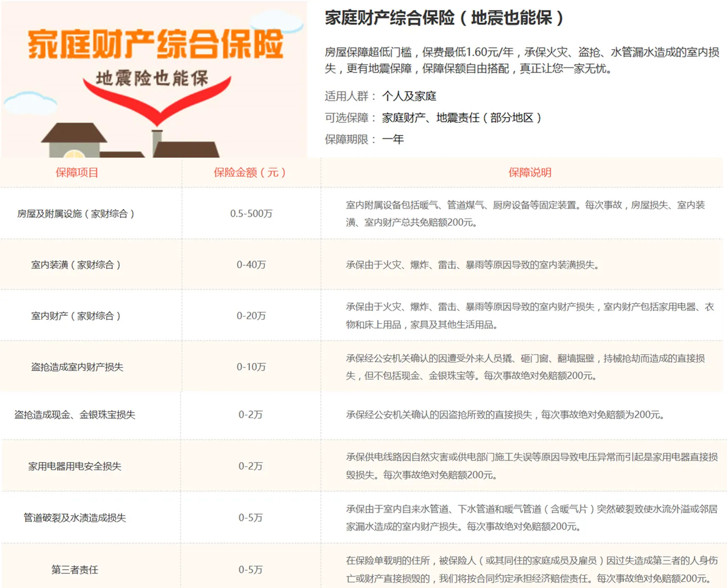Click the 盗抢造成室内财产损失 row label

pos(77,367)
